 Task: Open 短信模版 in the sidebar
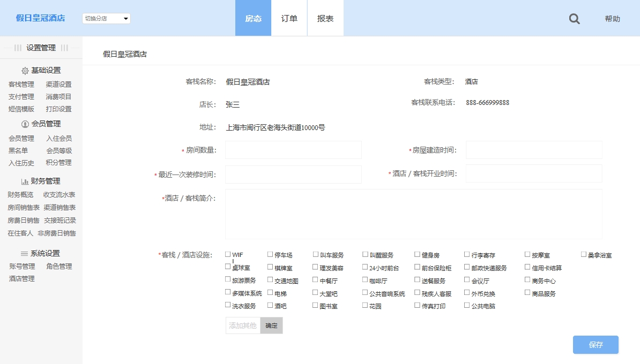click(21, 109)
